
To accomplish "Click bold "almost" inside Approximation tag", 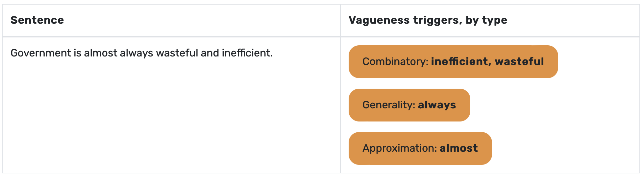I will (x=458, y=148).
